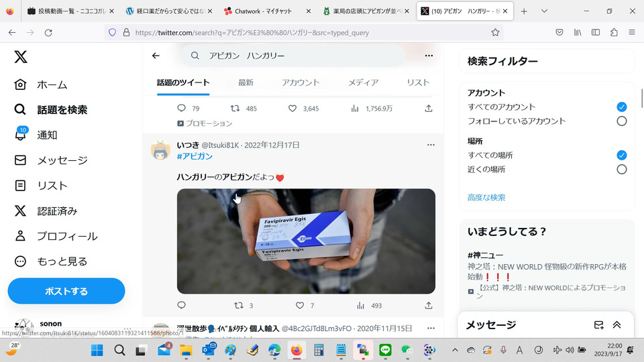Open 高度な検索 link
Image resolution: width=644 pixels, height=362 pixels.
[x=486, y=197]
